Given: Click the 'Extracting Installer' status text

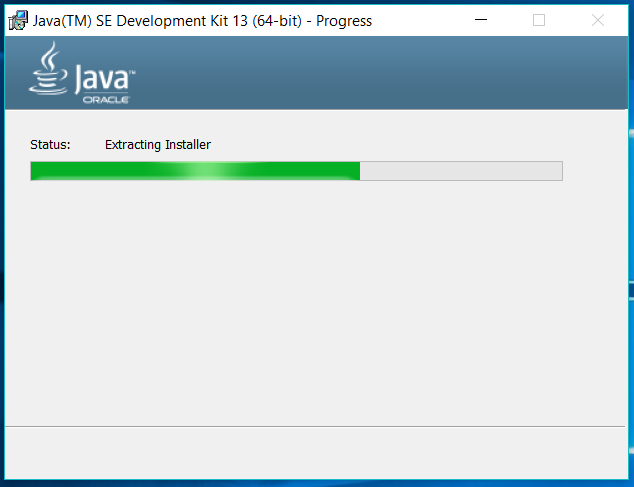Looking at the screenshot, I should 158,145.
